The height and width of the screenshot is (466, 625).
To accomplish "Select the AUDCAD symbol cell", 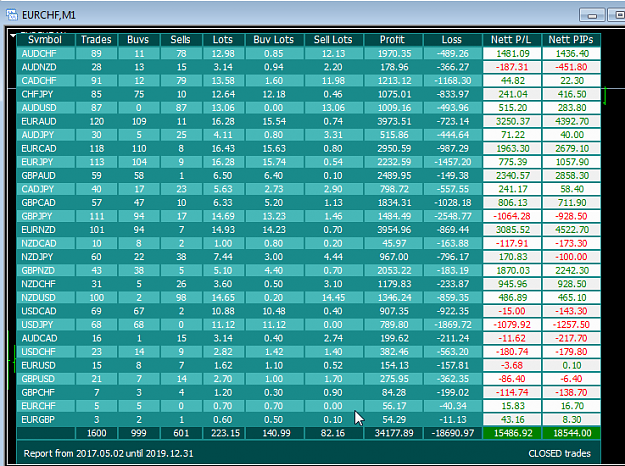I will pyautogui.click(x=45, y=338).
